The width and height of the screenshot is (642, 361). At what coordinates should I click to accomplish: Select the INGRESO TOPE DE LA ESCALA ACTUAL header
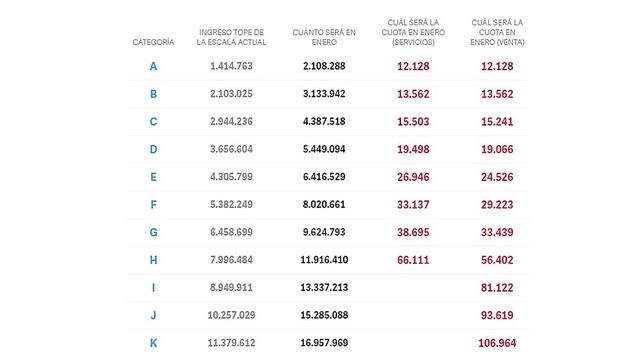[231, 37]
